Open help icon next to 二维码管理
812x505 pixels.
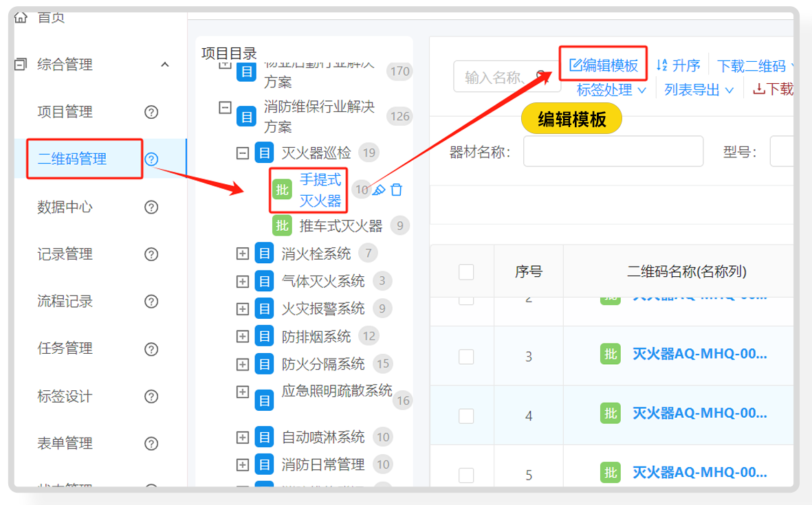pyautogui.click(x=151, y=159)
